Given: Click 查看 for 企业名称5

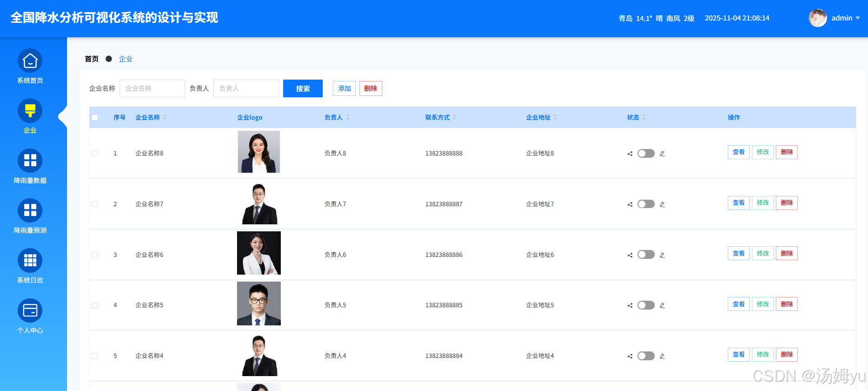Looking at the screenshot, I should pyautogui.click(x=739, y=304).
